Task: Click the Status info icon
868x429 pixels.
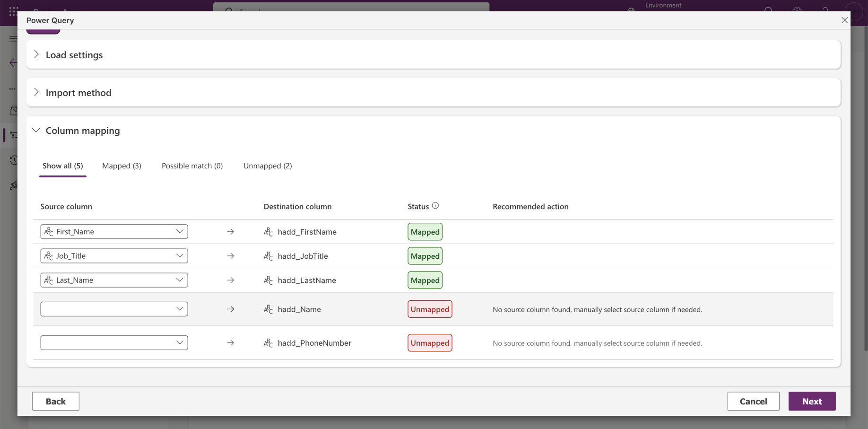Action: click(x=435, y=206)
